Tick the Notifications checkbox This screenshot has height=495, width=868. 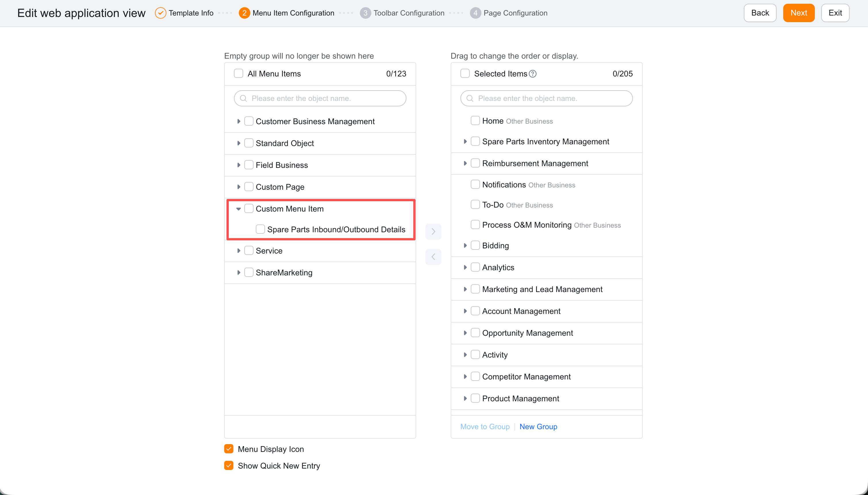(x=475, y=185)
